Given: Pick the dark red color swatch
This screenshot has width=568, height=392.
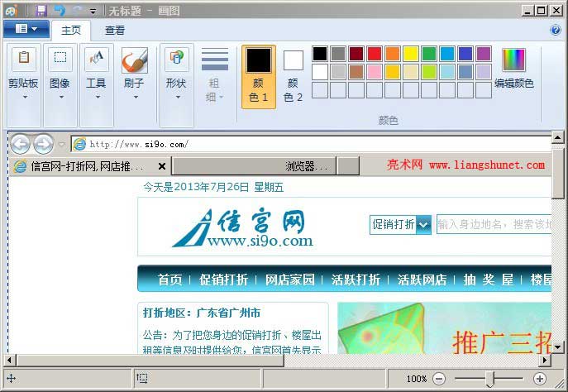Looking at the screenshot, I should coord(356,54).
